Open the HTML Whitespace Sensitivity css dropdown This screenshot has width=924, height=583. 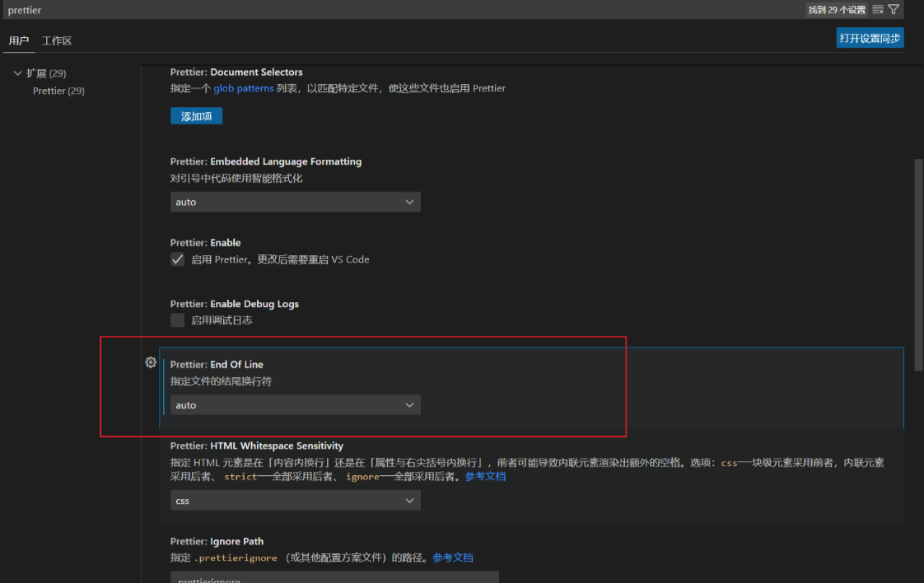click(x=295, y=501)
